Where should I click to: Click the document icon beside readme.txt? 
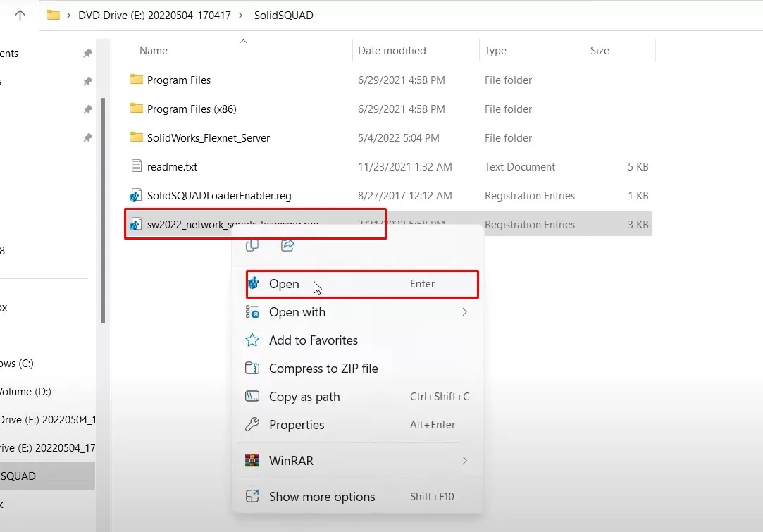point(135,166)
